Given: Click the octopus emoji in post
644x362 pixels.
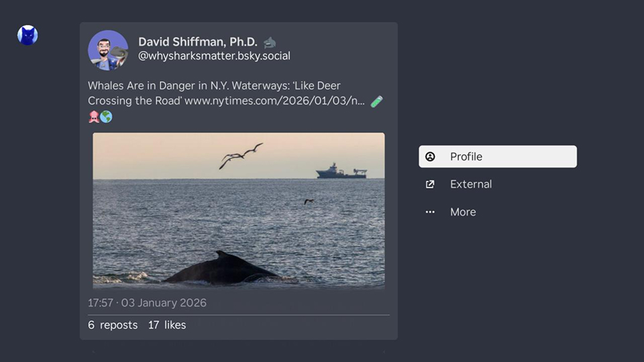Looking at the screenshot, I should point(94,117).
